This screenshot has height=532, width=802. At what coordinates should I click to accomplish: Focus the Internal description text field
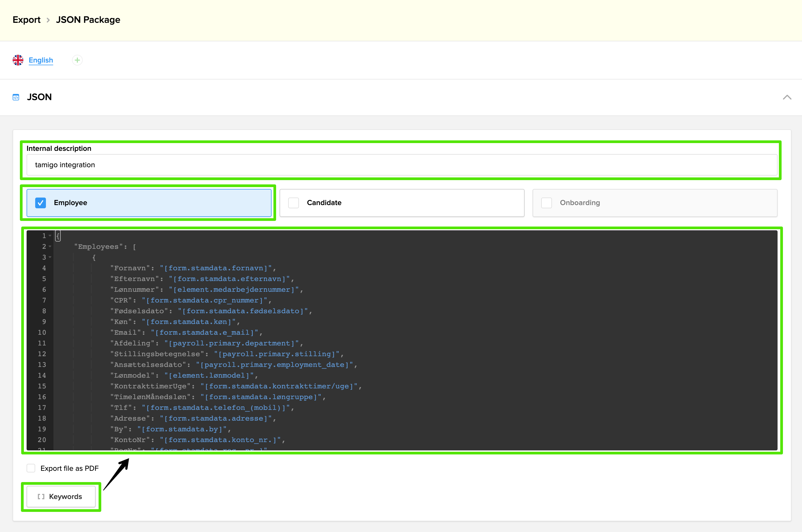[x=402, y=165]
